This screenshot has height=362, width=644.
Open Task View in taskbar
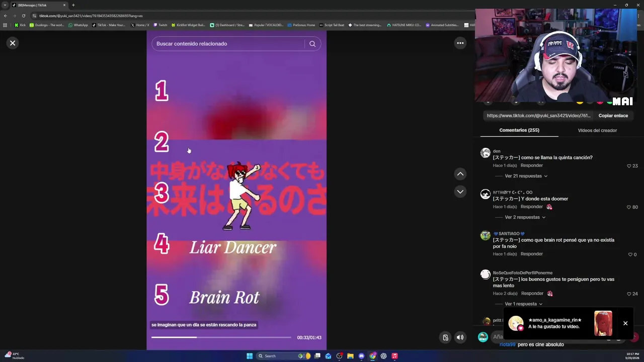pyautogui.click(x=317, y=356)
